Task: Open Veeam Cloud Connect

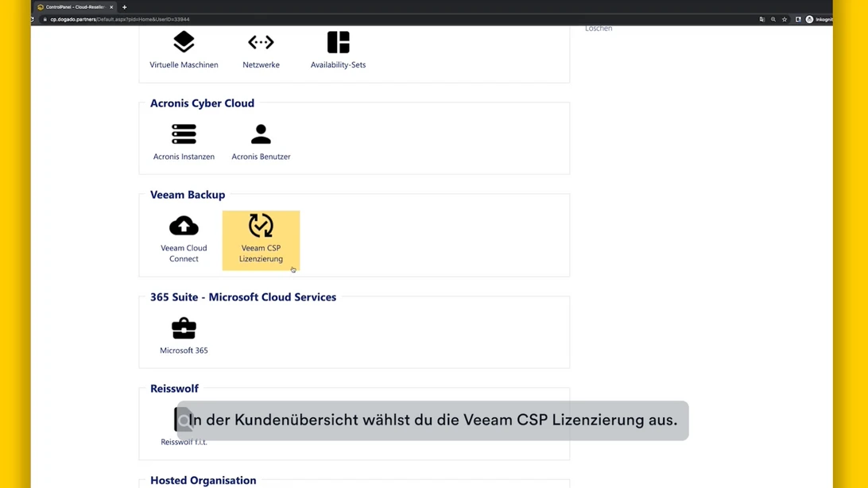Action: tap(184, 237)
